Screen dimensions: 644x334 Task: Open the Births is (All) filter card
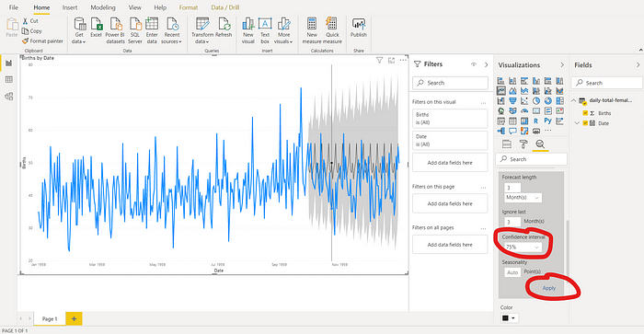pyautogui.click(x=450, y=119)
